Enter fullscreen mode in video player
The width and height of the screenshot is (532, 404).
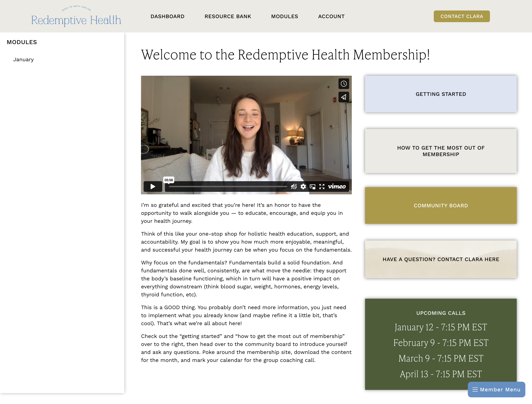322,187
